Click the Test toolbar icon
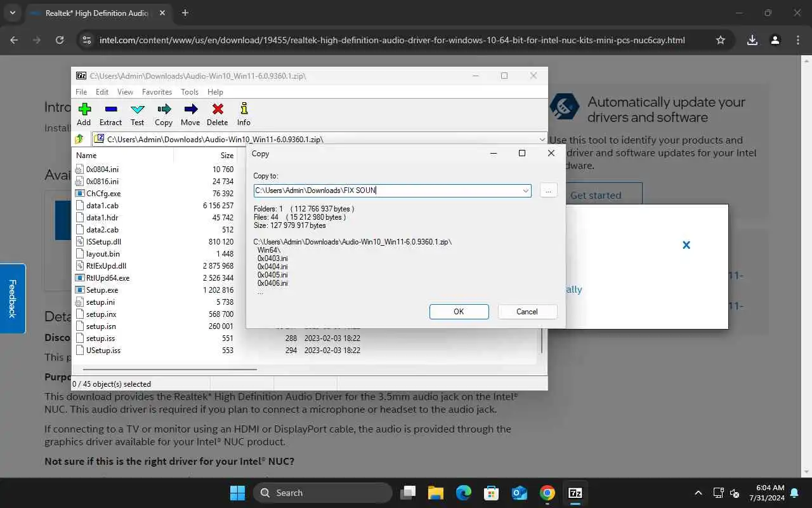This screenshot has height=508, width=812. (137, 109)
